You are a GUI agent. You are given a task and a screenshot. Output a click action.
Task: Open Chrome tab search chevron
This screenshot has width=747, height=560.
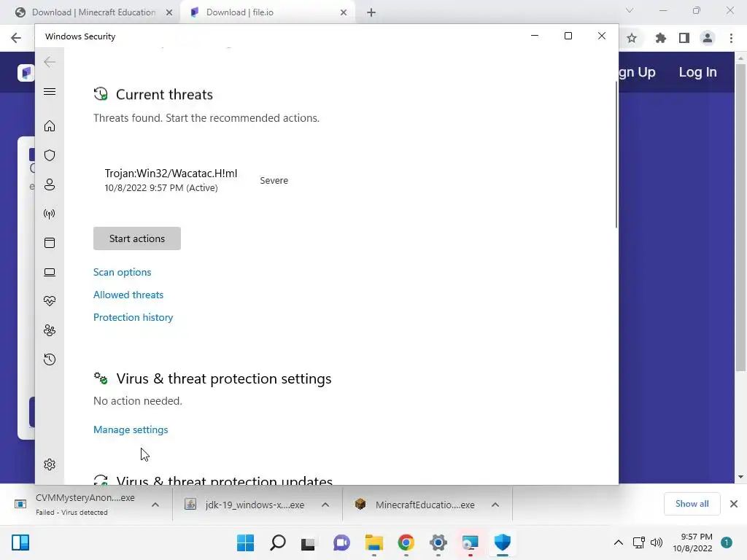pyautogui.click(x=630, y=10)
